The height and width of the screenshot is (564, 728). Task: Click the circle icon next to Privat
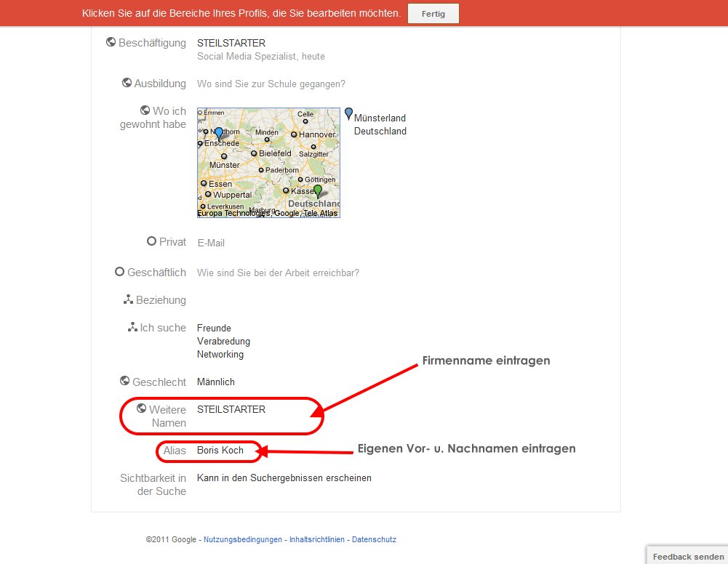pos(151,241)
